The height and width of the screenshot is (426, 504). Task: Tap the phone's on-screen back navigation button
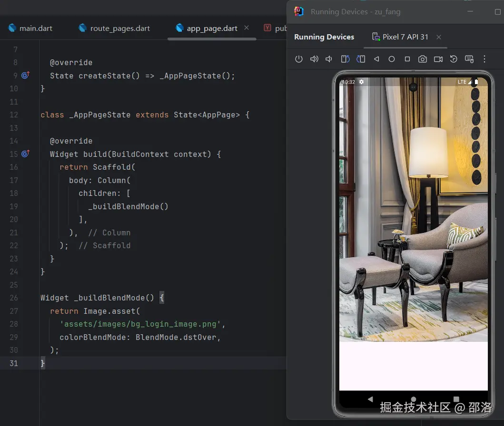(370, 399)
